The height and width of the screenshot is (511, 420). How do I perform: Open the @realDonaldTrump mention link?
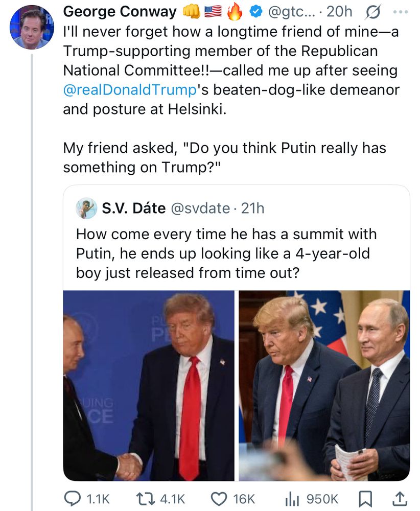[x=129, y=90]
